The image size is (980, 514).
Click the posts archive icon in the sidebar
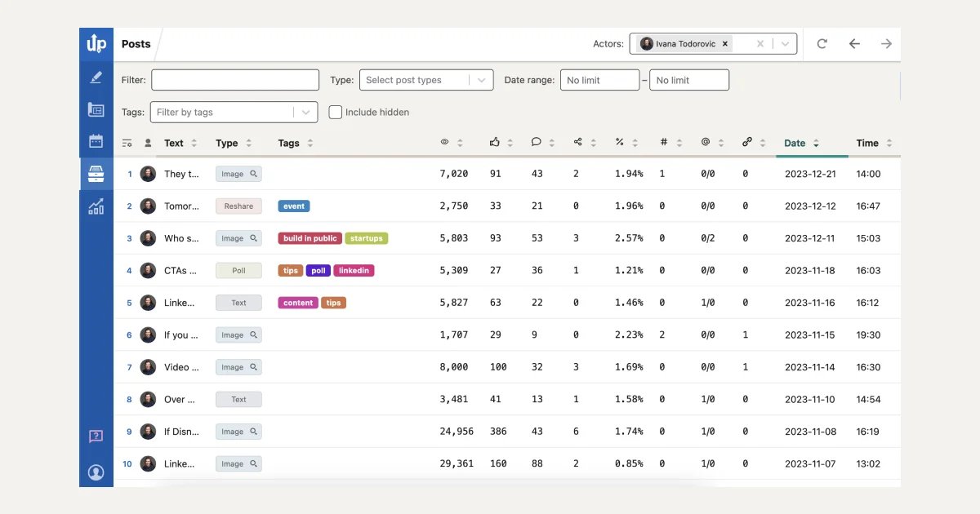96,173
